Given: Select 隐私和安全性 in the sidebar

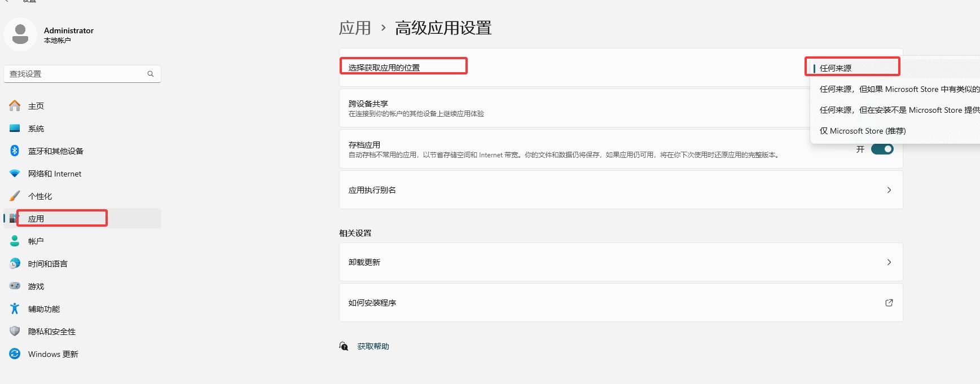Looking at the screenshot, I should [x=52, y=332].
